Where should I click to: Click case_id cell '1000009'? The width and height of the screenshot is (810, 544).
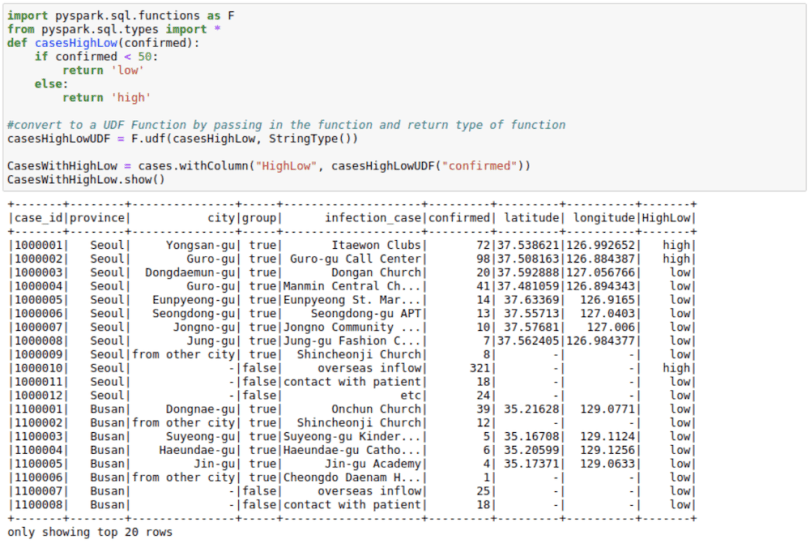point(38,354)
